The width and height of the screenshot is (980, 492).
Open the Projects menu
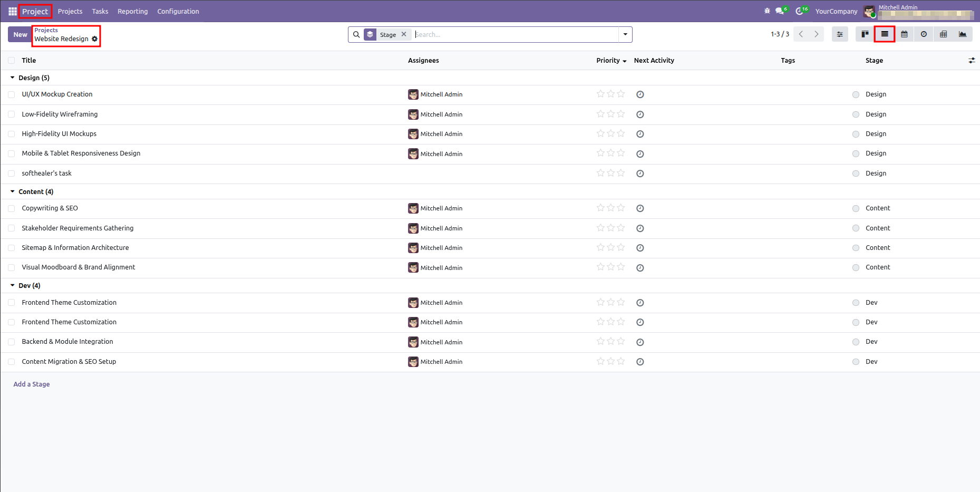coord(70,11)
